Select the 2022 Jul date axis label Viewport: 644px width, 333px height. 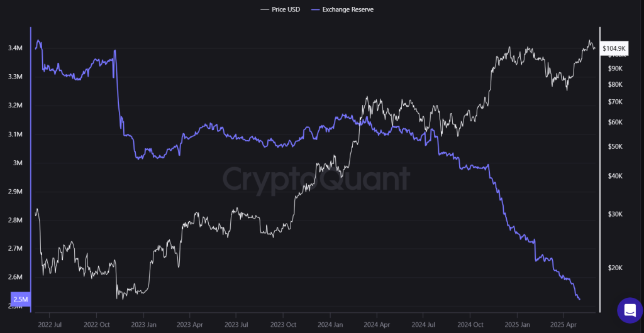(x=49, y=325)
